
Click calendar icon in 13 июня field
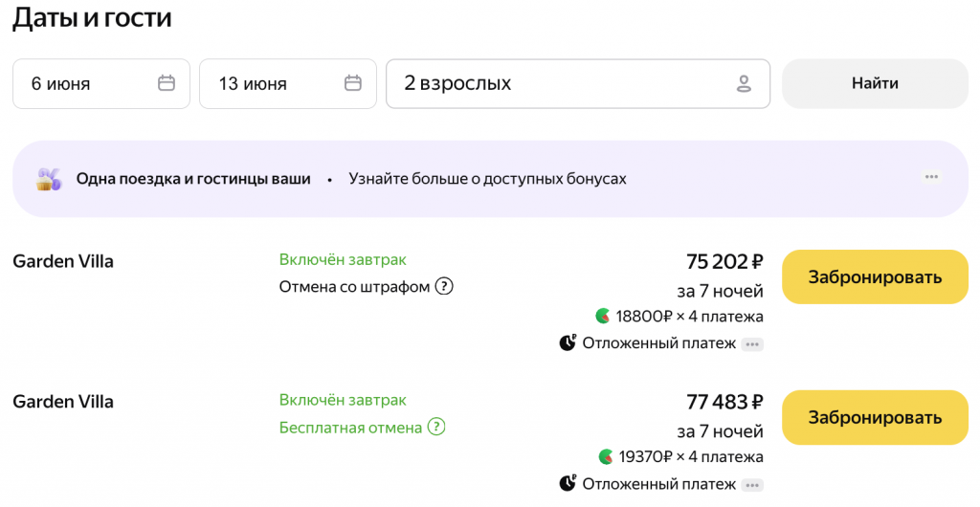[x=353, y=83]
